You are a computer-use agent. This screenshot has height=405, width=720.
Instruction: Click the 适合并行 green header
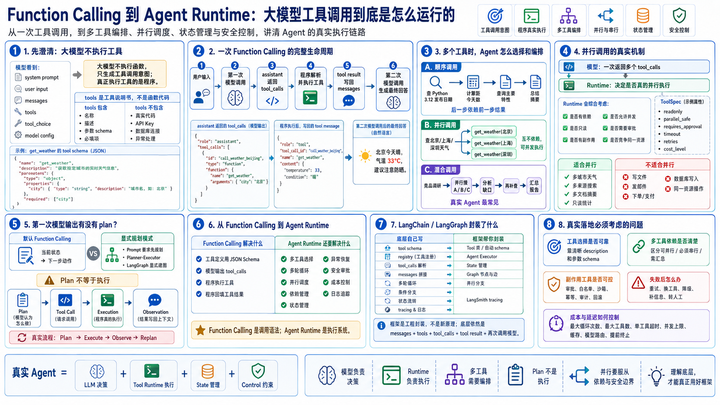[x=585, y=164]
